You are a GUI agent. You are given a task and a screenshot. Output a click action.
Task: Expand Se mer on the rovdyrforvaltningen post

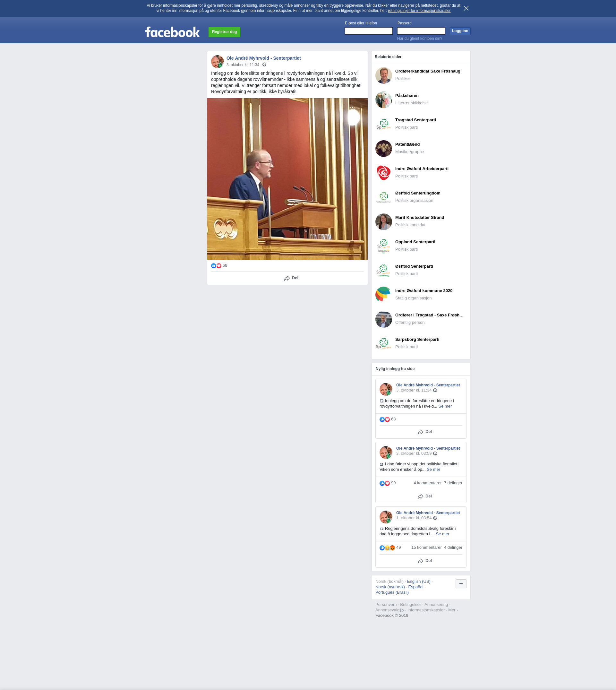coord(445,406)
